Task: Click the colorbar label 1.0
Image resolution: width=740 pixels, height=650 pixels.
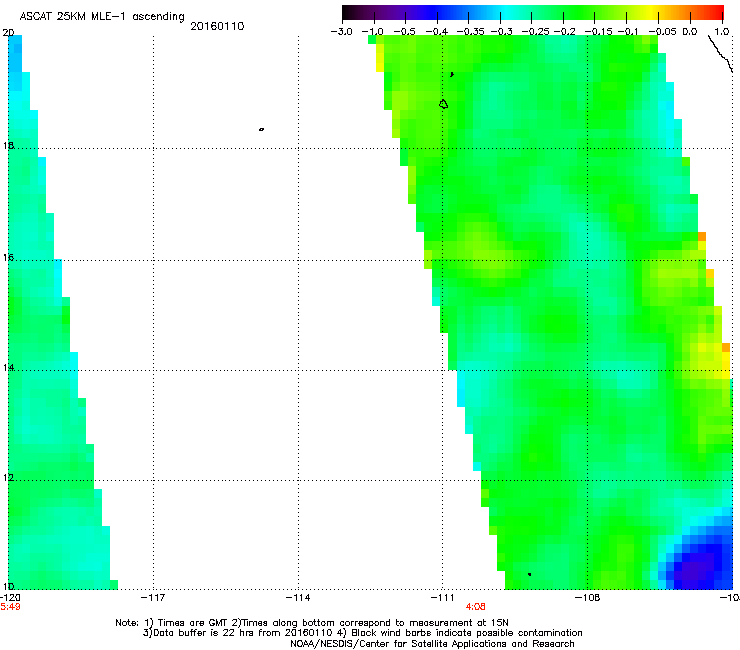Action: pos(722,32)
